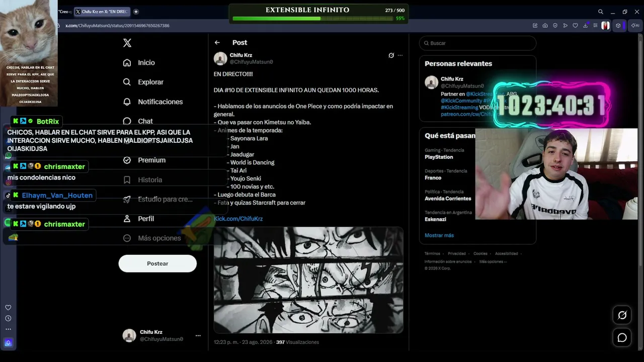
Task: Click the browser search tabs magnifier
Action: [601, 12]
